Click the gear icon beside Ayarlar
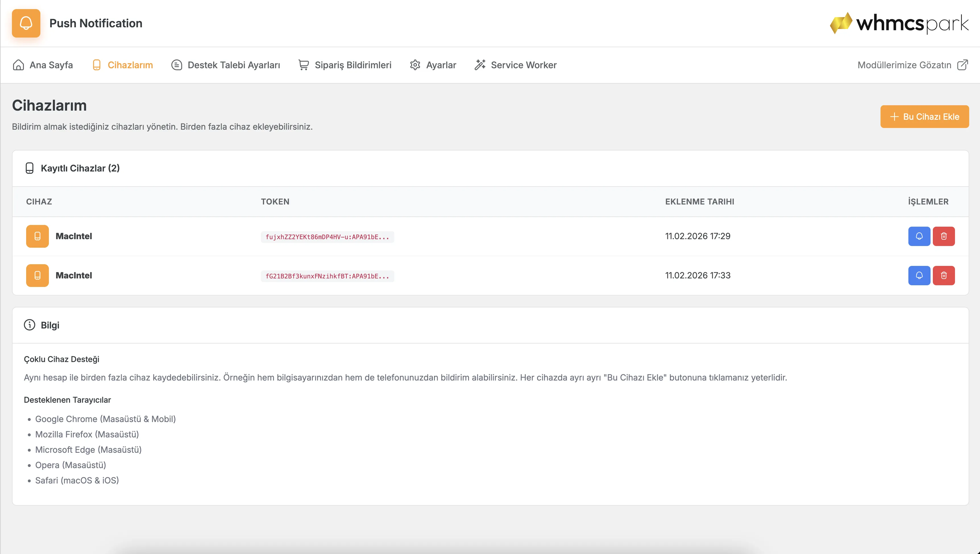Image resolution: width=980 pixels, height=554 pixels. [415, 65]
